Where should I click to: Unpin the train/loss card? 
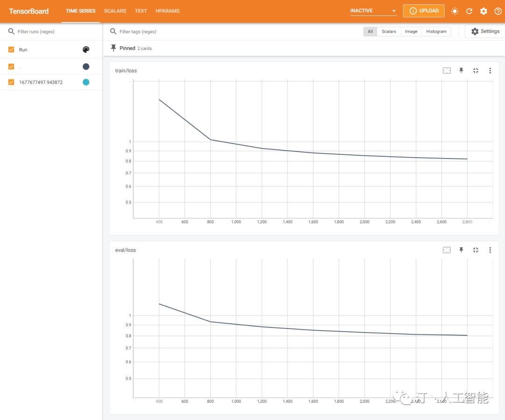[461, 71]
